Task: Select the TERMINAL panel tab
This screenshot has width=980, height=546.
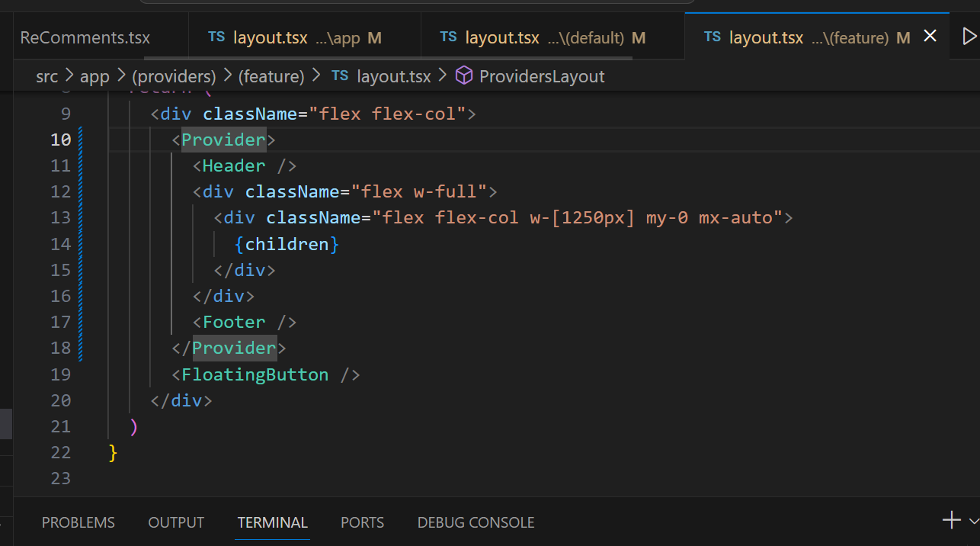Action: pyautogui.click(x=273, y=522)
